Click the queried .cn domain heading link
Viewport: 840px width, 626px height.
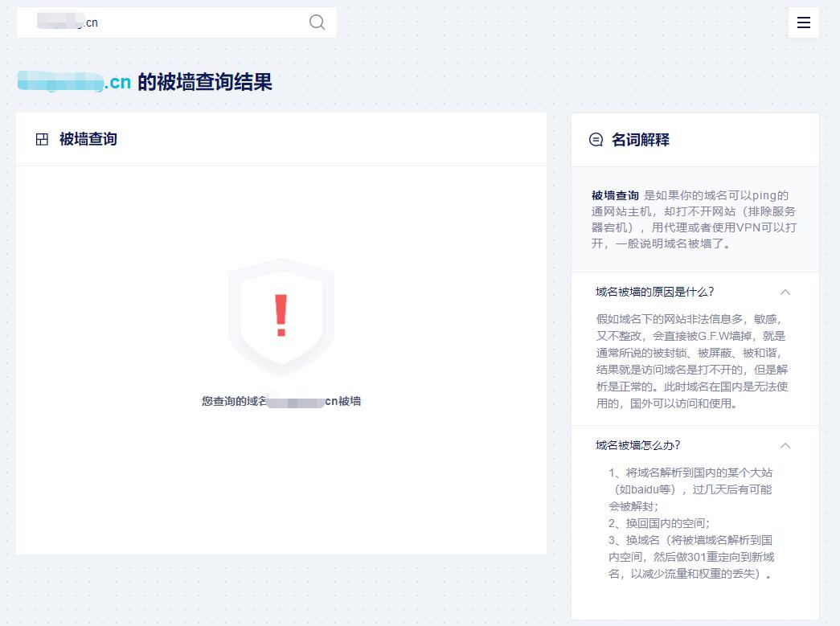tap(73, 81)
